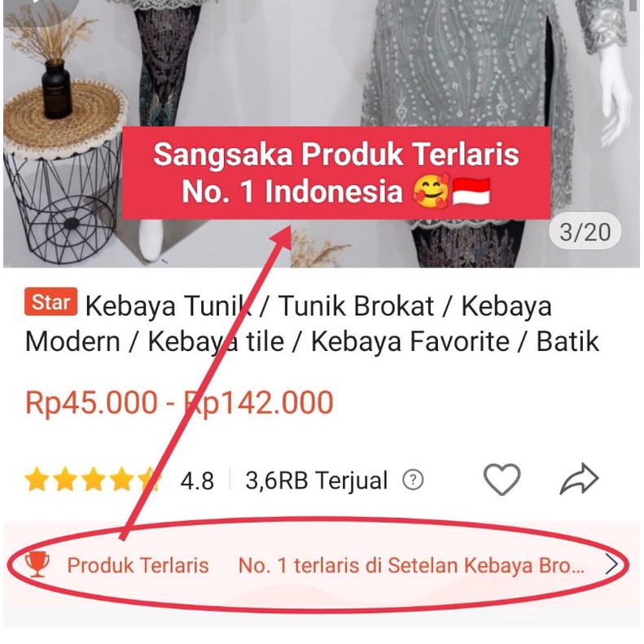The width and height of the screenshot is (644, 644).
Task: Open the 4.8 rating score
Action: tap(197, 480)
